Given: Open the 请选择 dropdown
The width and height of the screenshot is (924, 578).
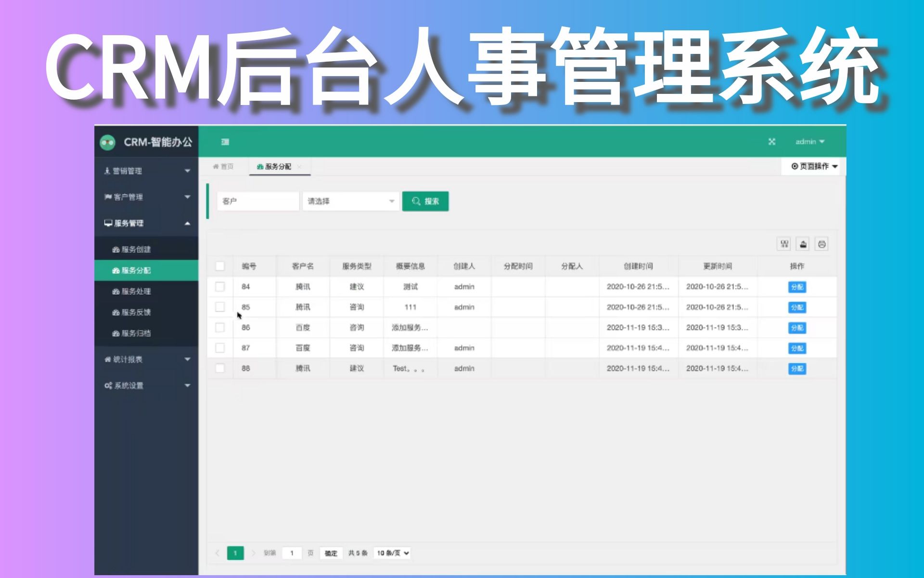Looking at the screenshot, I should coord(350,201).
